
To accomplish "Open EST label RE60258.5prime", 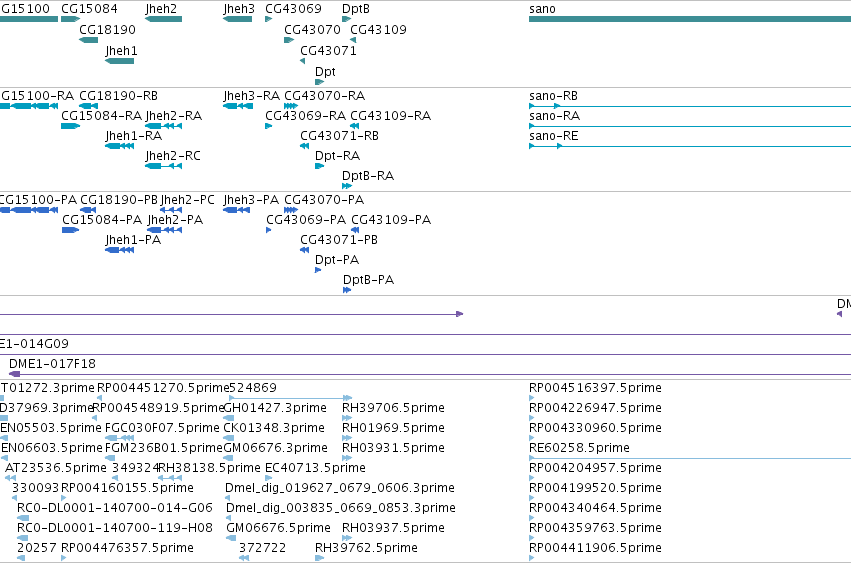I will [579, 448].
